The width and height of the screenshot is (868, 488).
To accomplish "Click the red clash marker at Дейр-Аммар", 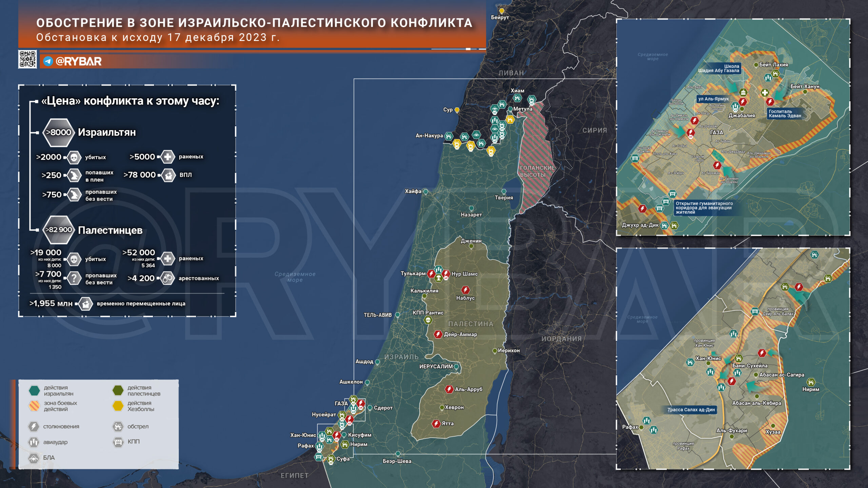I will pos(438,334).
